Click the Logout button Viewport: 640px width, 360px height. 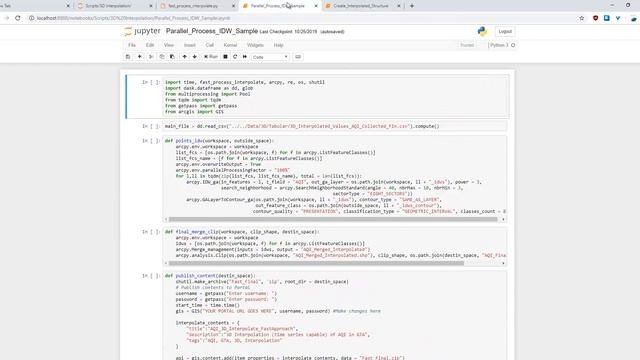point(505,31)
